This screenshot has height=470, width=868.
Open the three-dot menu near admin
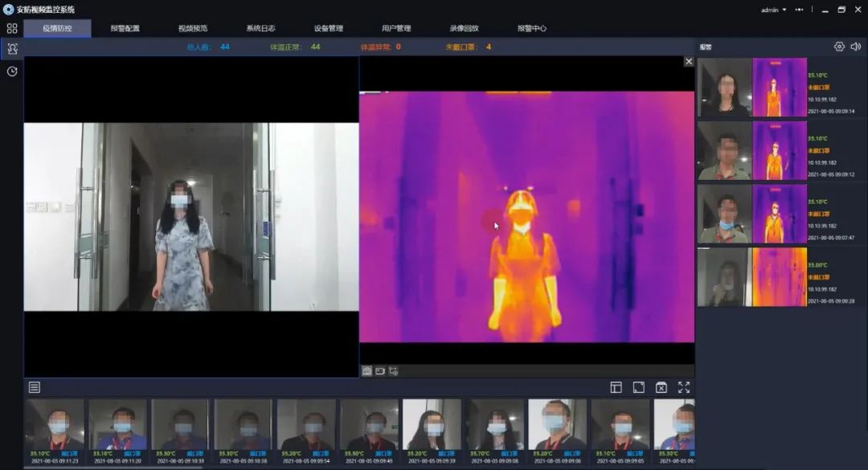point(800,10)
